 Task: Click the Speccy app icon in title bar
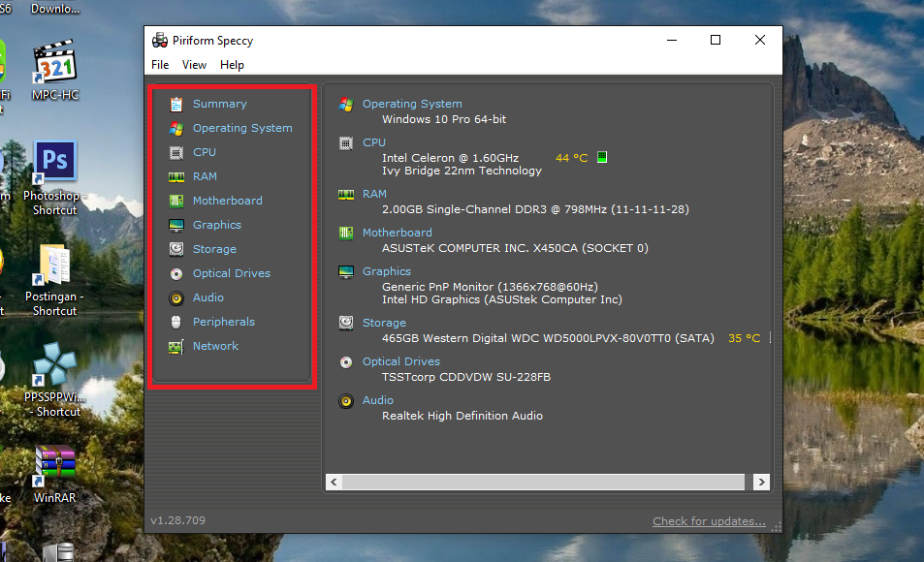coord(160,40)
